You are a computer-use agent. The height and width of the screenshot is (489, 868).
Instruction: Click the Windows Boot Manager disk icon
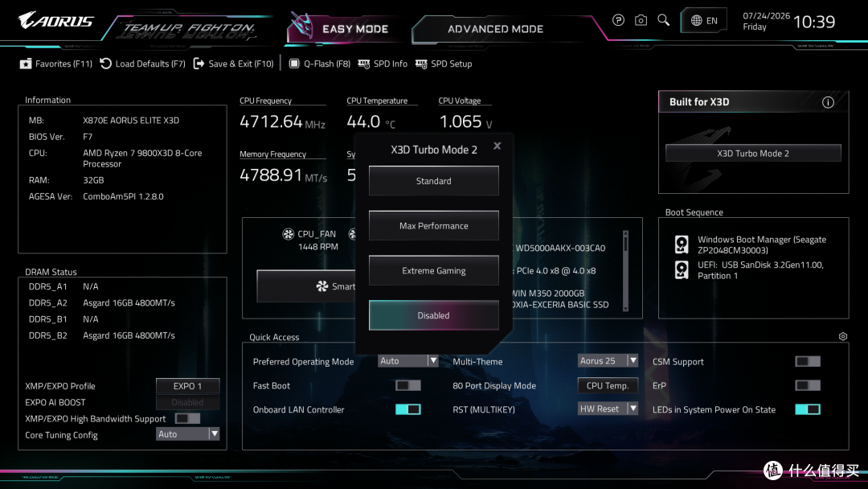click(x=682, y=244)
